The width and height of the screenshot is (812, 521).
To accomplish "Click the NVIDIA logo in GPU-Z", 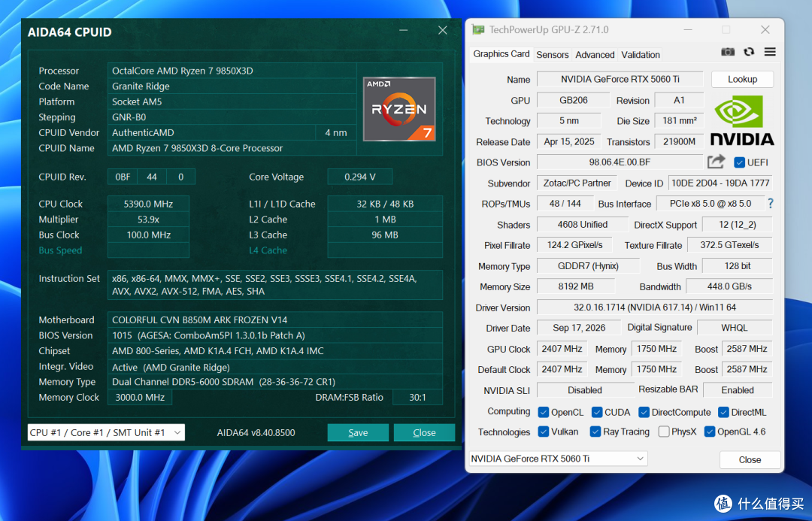I will pos(742,120).
